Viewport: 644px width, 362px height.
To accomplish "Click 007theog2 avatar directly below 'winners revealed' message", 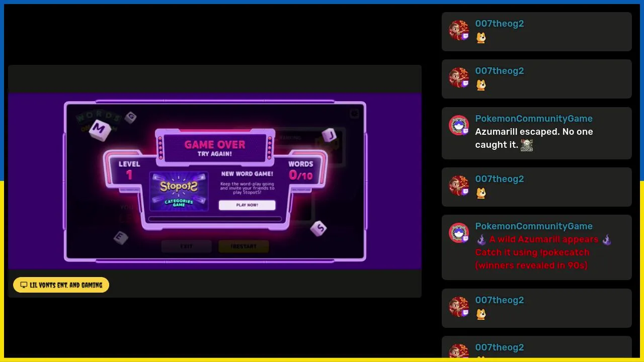I will pos(459,307).
